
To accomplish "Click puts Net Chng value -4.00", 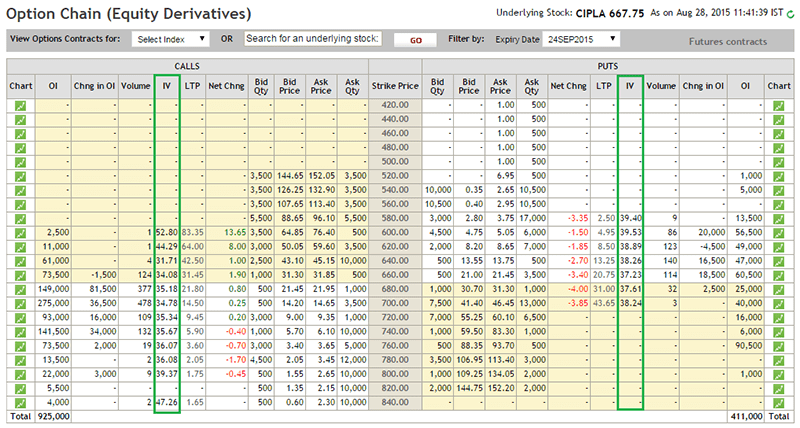I will 578,289.
